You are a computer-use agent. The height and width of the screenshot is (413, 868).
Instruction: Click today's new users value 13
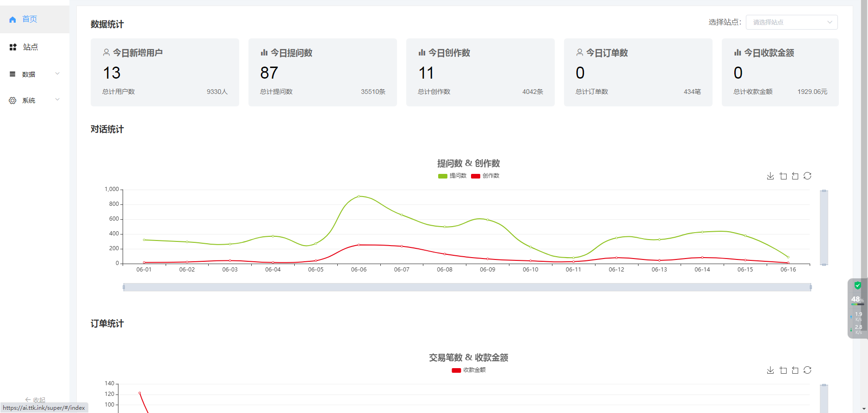coord(112,73)
